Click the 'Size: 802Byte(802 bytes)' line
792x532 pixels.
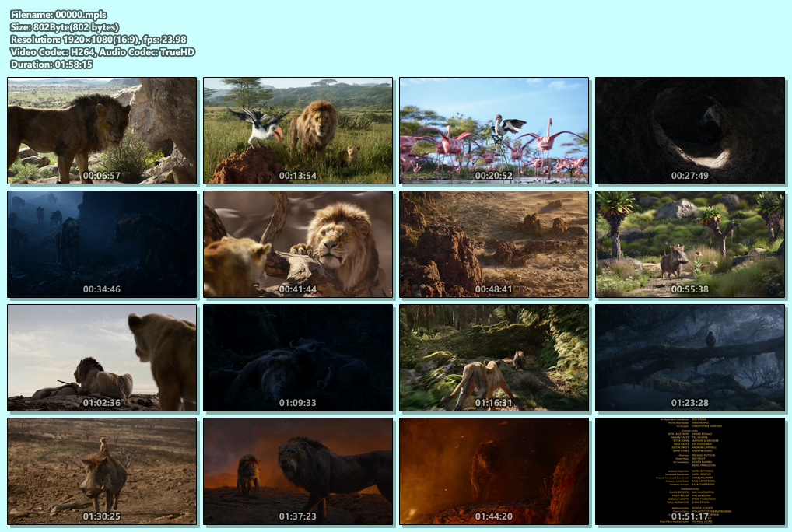pyautogui.click(x=65, y=27)
